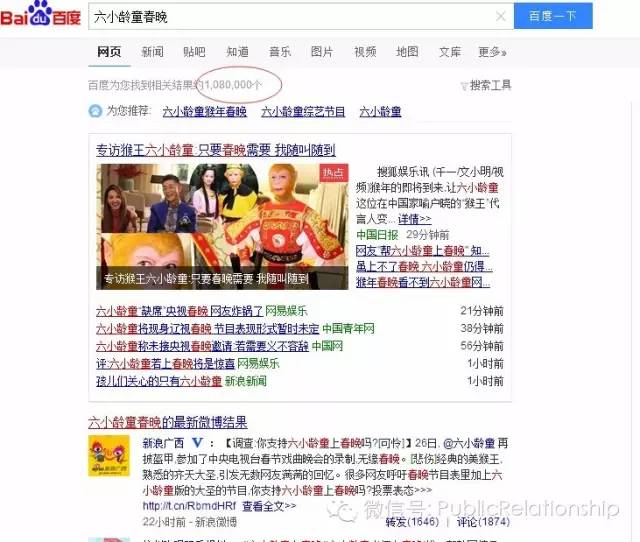Open the 贴吧 tab
Image resolution: width=640 pixels, height=542 pixels.
[x=194, y=52]
